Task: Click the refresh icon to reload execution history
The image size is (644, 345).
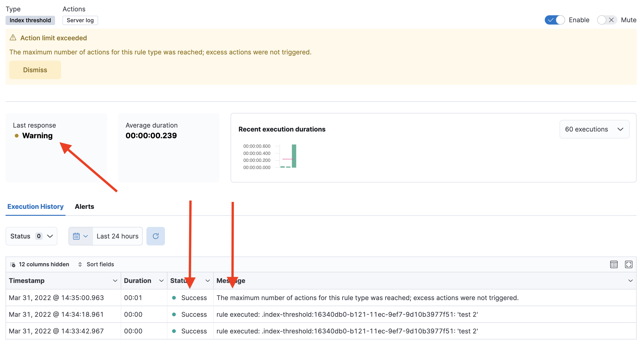Action: [155, 236]
